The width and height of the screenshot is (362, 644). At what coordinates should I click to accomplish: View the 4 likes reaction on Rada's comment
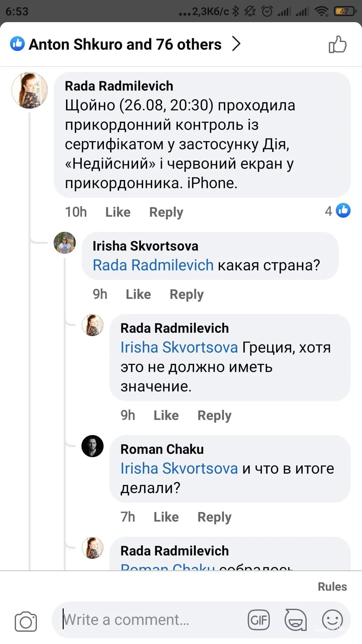coord(338,211)
